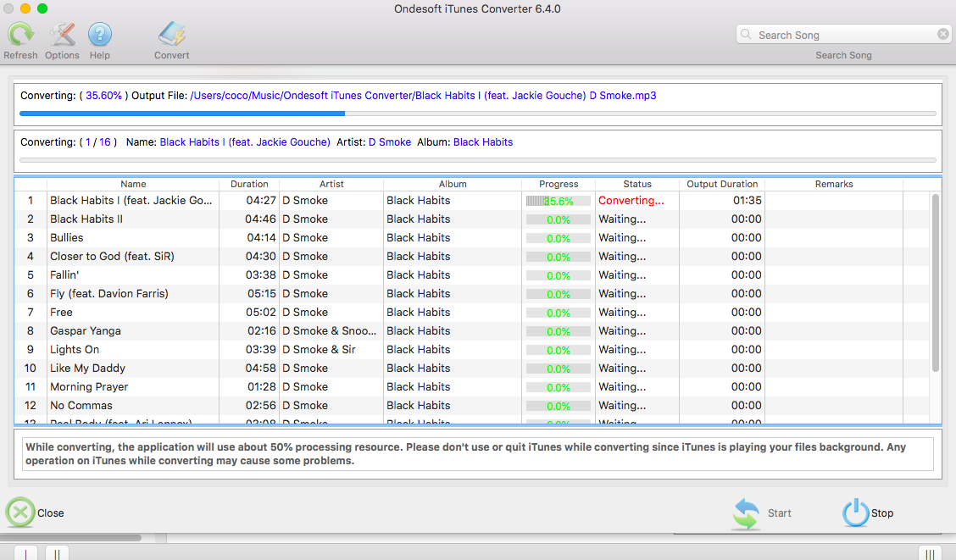This screenshot has height=560, width=956.
Task: Click the Refresh toolbar icon
Action: coord(20,34)
